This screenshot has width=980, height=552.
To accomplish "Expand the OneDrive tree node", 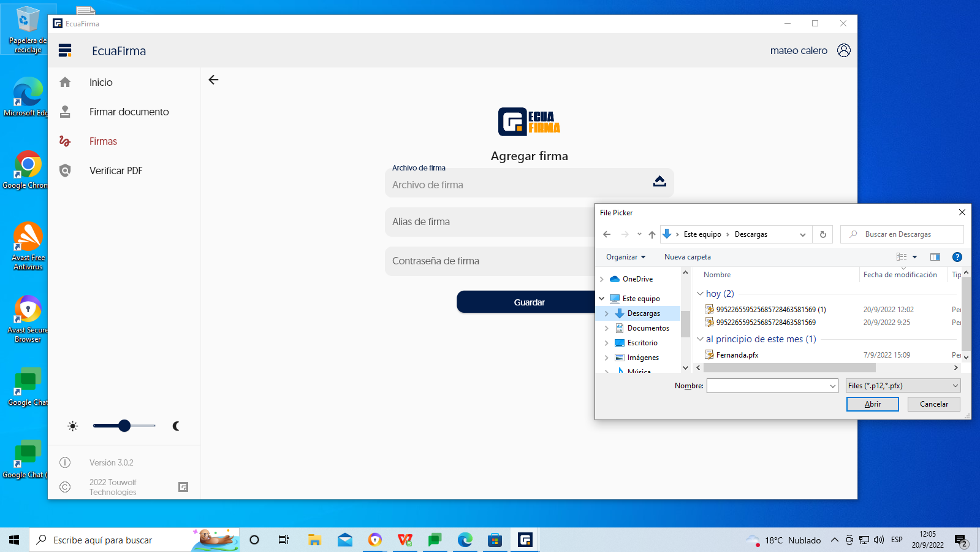I will pyautogui.click(x=601, y=279).
